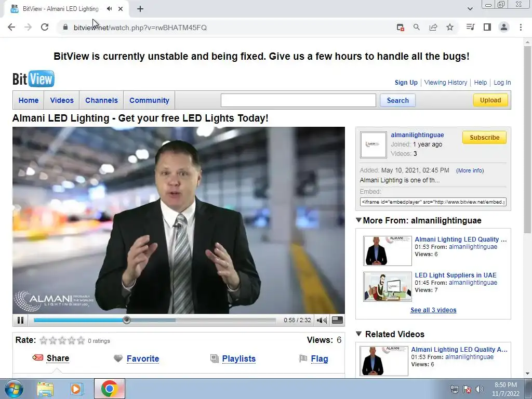The height and width of the screenshot is (399, 532).
Task: Collapse the Related Videos section
Action: [358, 334]
